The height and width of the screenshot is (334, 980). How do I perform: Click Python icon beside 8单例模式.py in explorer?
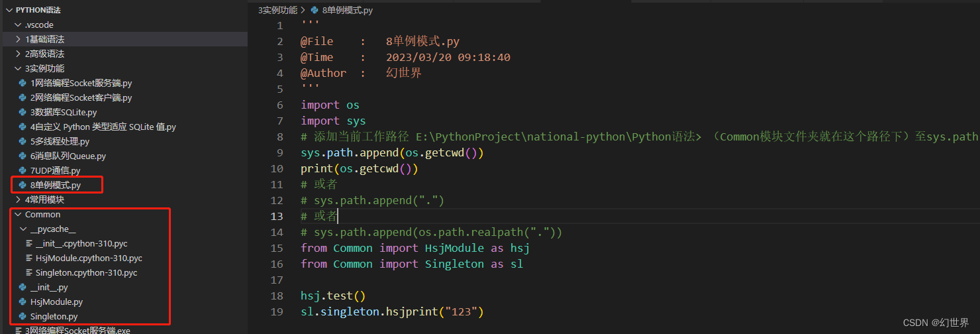coord(23,186)
